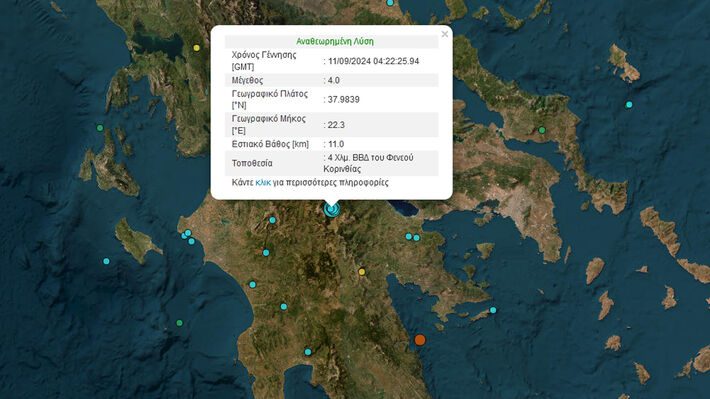This screenshot has width=710, height=399.
Task: Select the cyan marker in northern Peloponnese mountains
Action: click(273, 220)
